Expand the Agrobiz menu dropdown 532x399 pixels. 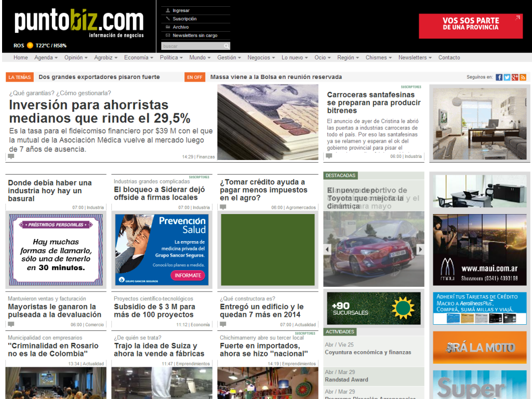(106, 58)
